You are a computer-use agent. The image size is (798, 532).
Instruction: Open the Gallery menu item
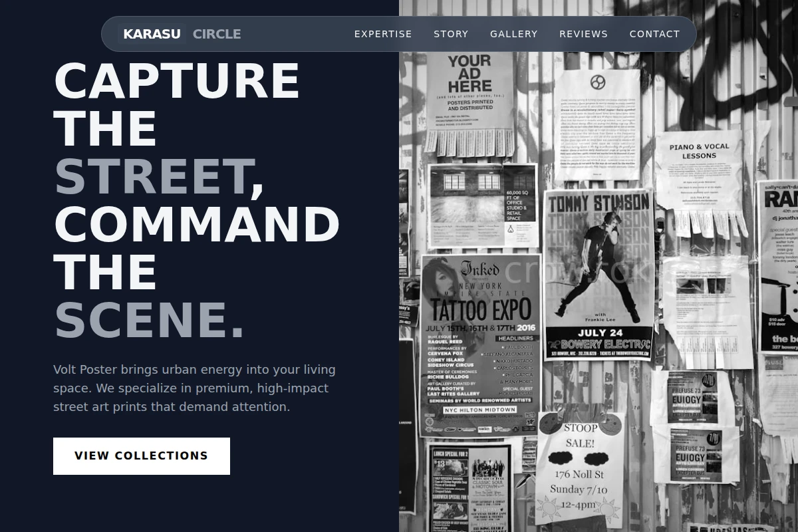pyautogui.click(x=513, y=34)
